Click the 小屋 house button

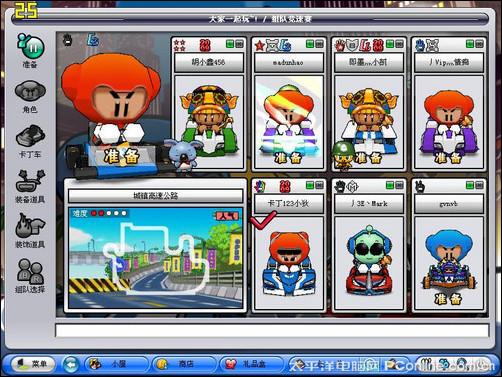coord(115,364)
